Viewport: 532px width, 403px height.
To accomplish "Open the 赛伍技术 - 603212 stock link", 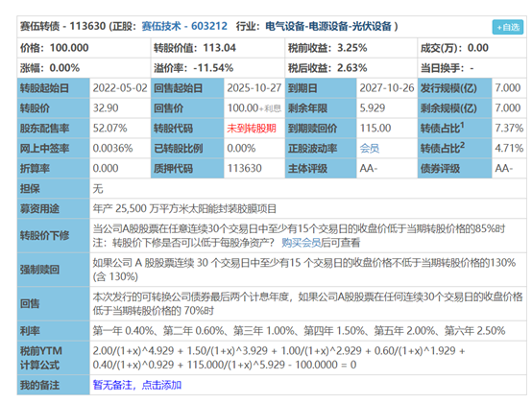I will pos(184,26).
